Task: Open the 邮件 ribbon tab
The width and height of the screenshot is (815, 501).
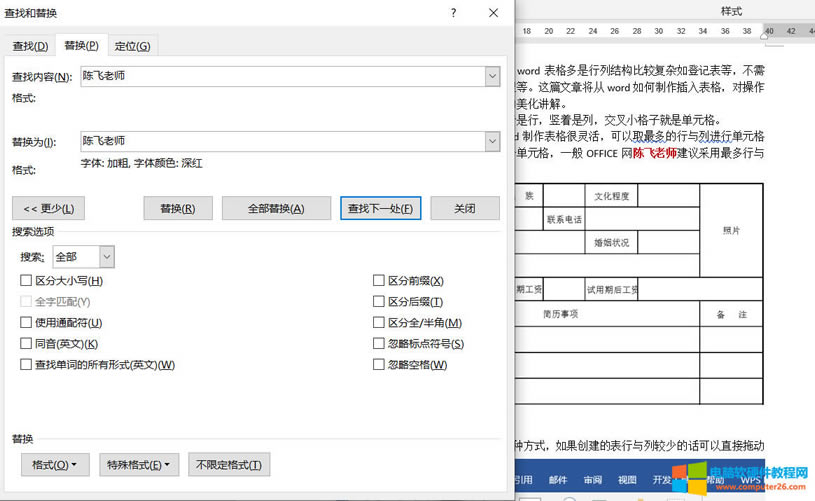Action: [x=558, y=480]
